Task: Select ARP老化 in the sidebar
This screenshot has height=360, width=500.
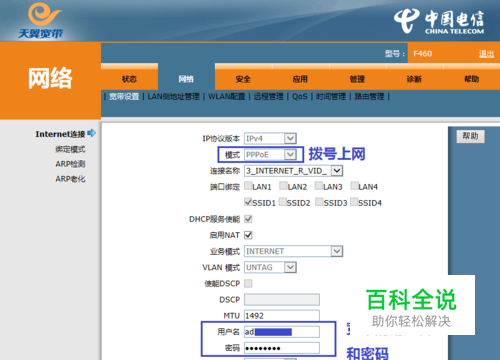Action: pyautogui.click(x=70, y=179)
